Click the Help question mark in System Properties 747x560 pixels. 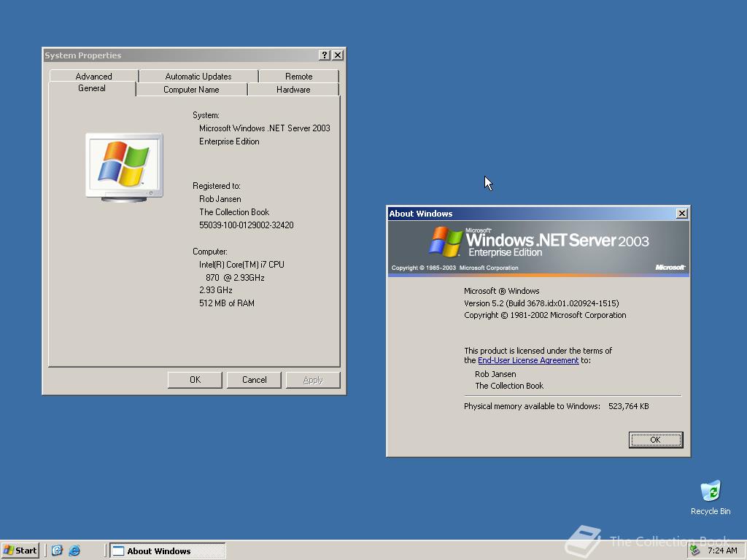(x=324, y=55)
